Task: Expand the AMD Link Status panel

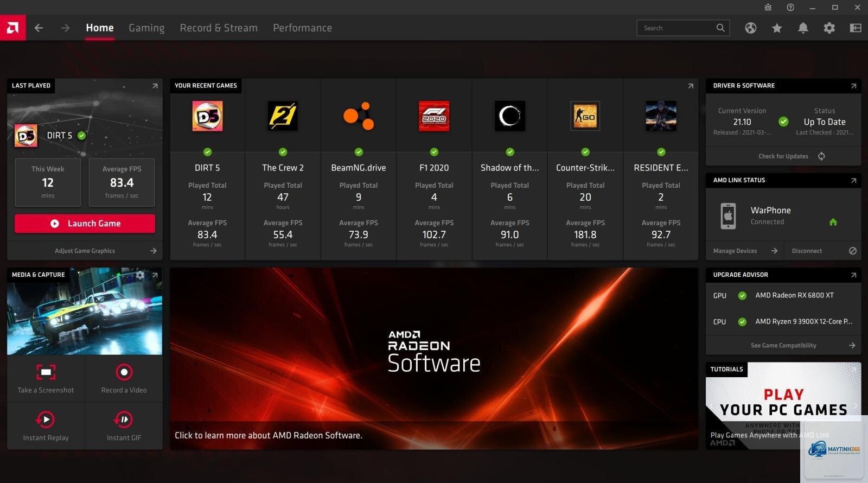Action: pyautogui.click(x=853, y=180)
